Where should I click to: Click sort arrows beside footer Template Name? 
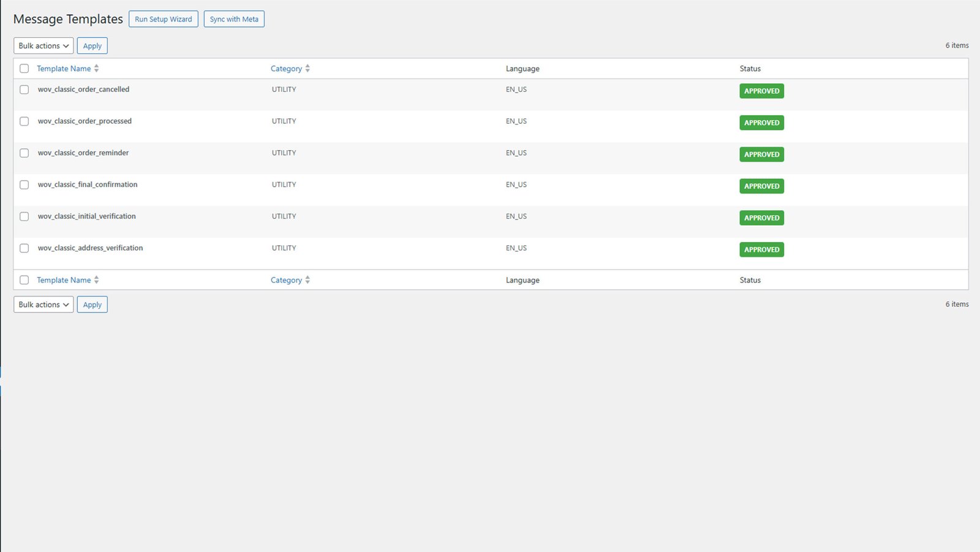[96, 280]
